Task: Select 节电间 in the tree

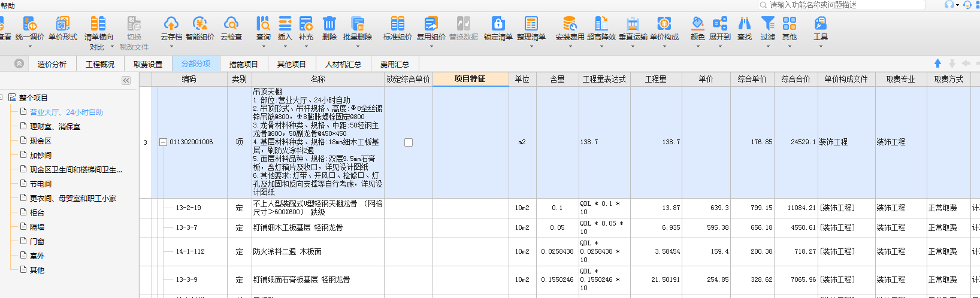Action: coord(41,184)
